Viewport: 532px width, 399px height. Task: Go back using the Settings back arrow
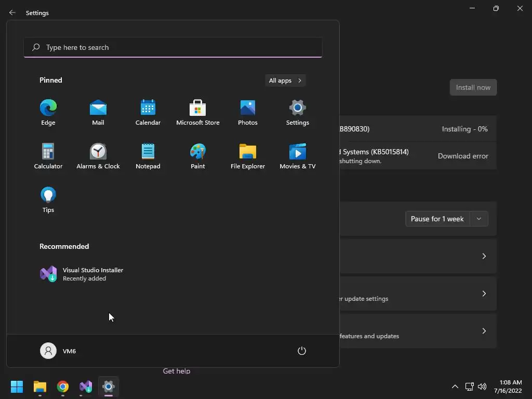(12, 12)
